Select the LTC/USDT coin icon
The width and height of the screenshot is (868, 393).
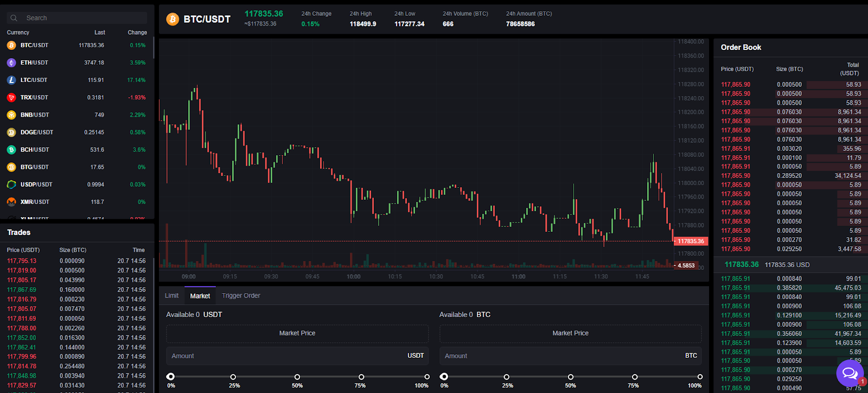click(x=11, y=80)
